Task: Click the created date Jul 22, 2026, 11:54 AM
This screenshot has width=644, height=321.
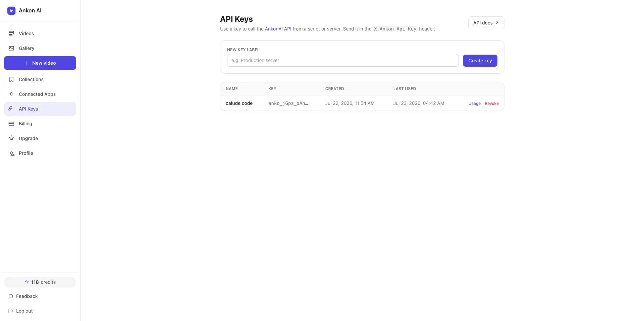Action: (350, 103)
